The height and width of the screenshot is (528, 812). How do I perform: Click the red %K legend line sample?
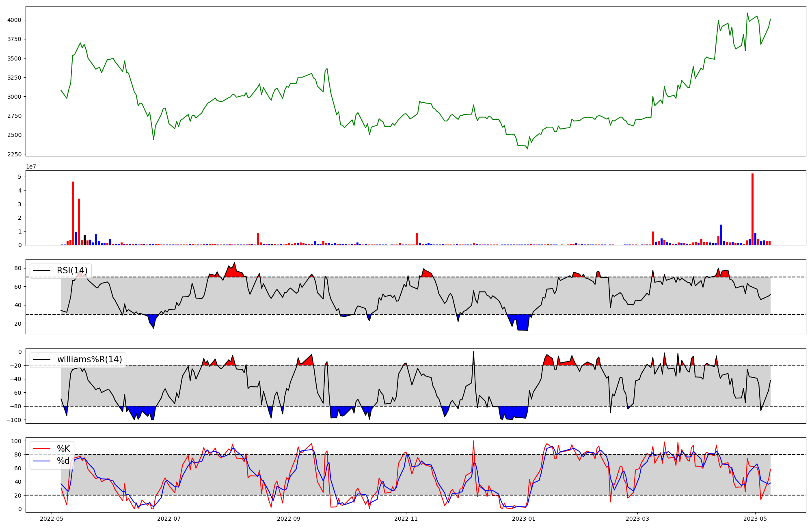point(41,449)
